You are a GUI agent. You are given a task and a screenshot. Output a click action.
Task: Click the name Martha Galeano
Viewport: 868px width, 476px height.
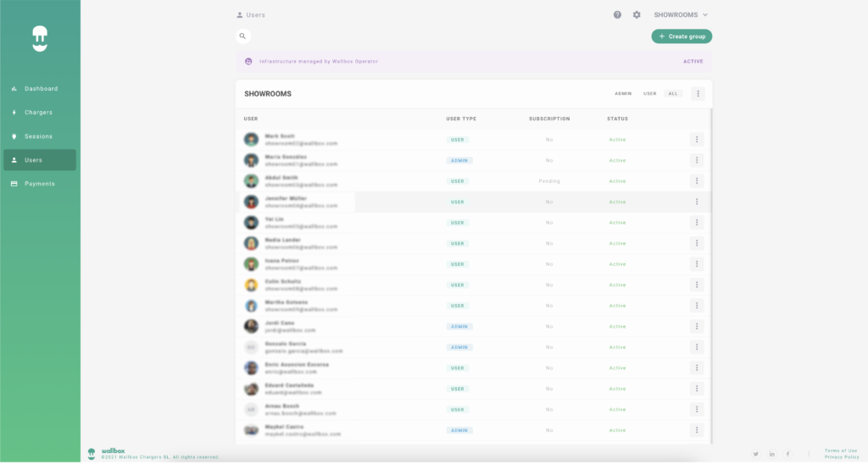(x=287, y=302)
